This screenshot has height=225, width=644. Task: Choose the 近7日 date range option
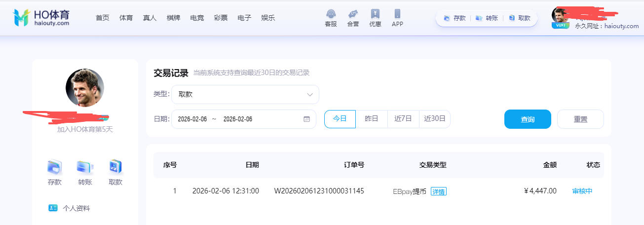coord(403,119)
